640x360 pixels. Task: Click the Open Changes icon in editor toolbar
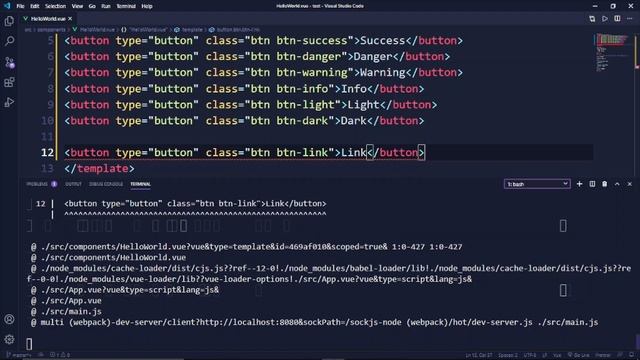[592, 19]
